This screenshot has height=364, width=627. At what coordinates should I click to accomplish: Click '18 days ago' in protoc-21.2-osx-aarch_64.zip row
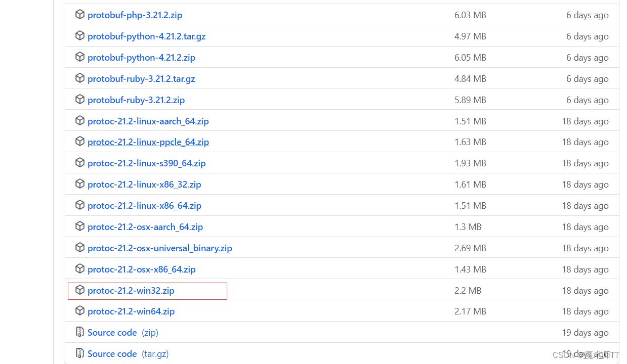(x=585, y=227)
